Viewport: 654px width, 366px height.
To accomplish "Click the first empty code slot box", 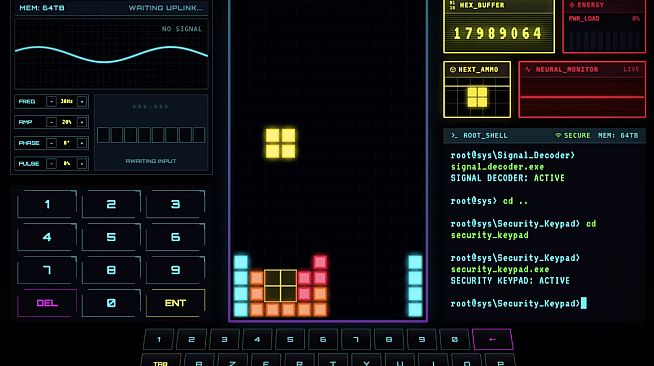I will [x=103, y=135].
